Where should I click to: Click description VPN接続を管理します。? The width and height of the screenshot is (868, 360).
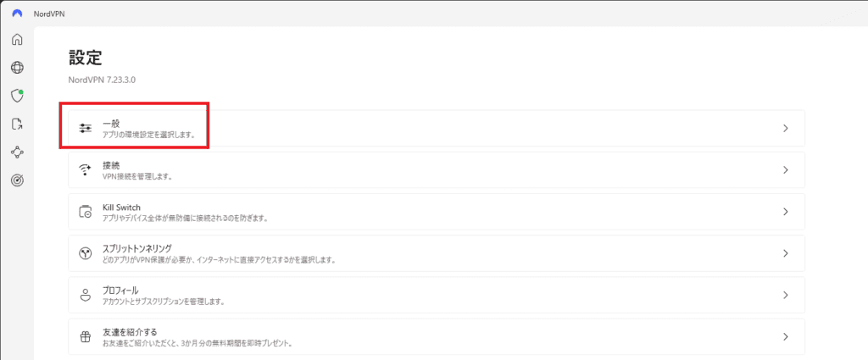coord(138,176)
